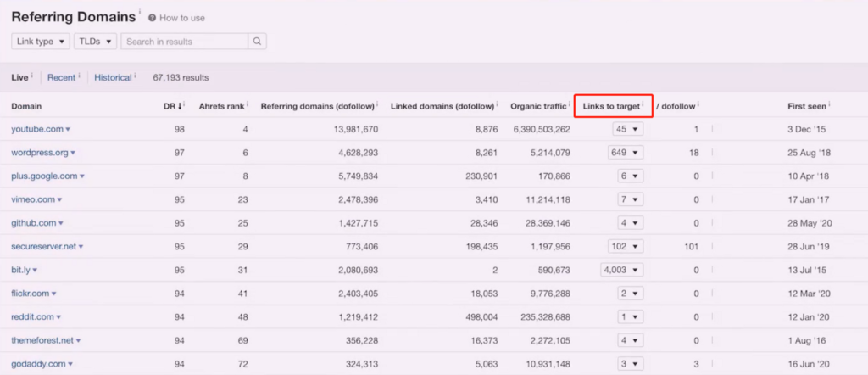Open the themeforest.net domain link
The image size is (868, 375).
[42, 341]
